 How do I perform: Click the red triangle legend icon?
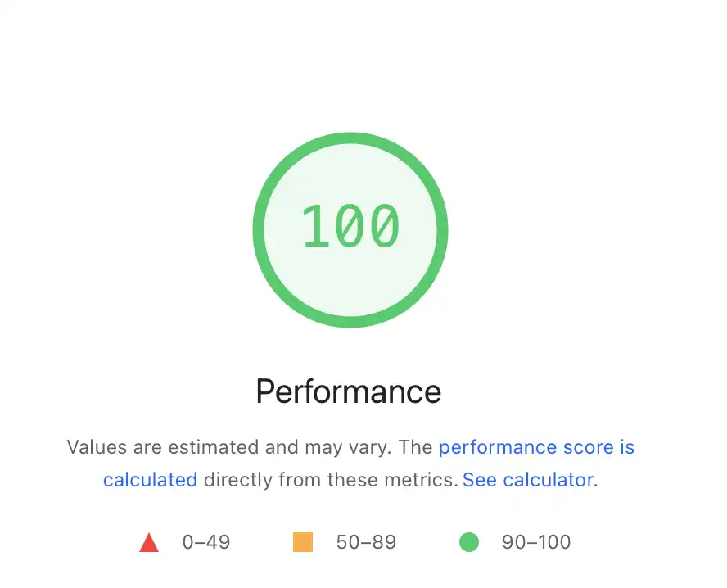(x=149, y=543)
